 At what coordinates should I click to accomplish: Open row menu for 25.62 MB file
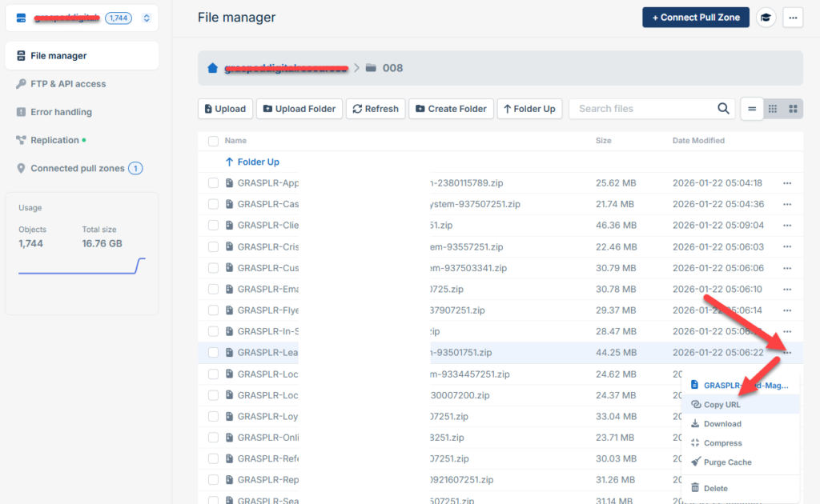click(x=787, y=183)
